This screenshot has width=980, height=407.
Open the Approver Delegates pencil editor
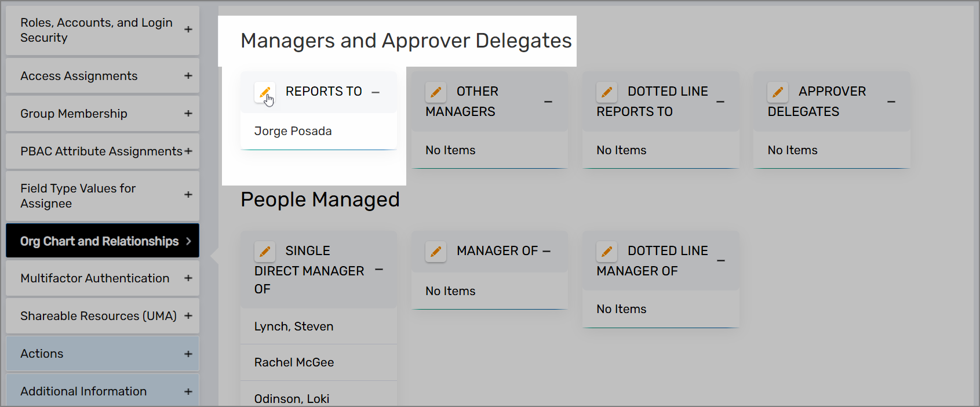click(778, 92)
